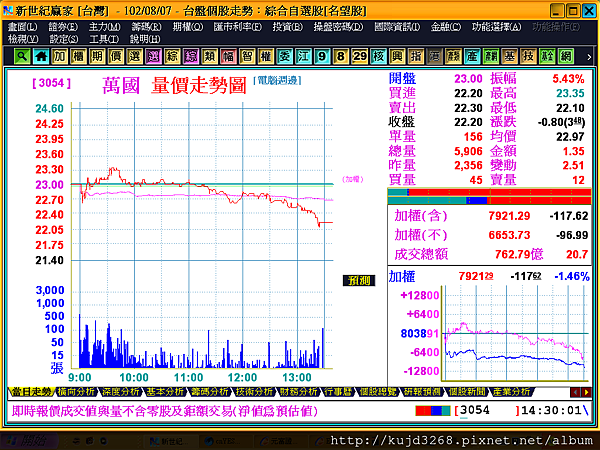Click the 8 toolbar icon

click(341, 56)
